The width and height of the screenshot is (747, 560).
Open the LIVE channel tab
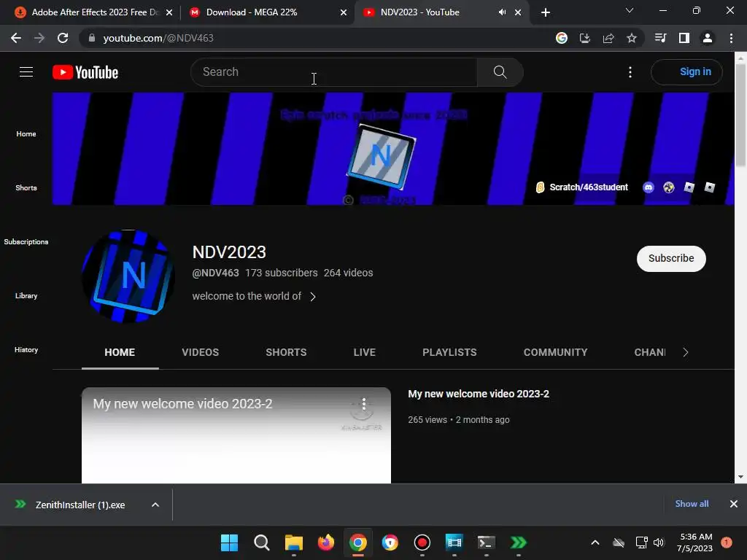pyautogui.click(x=365, y=352)
